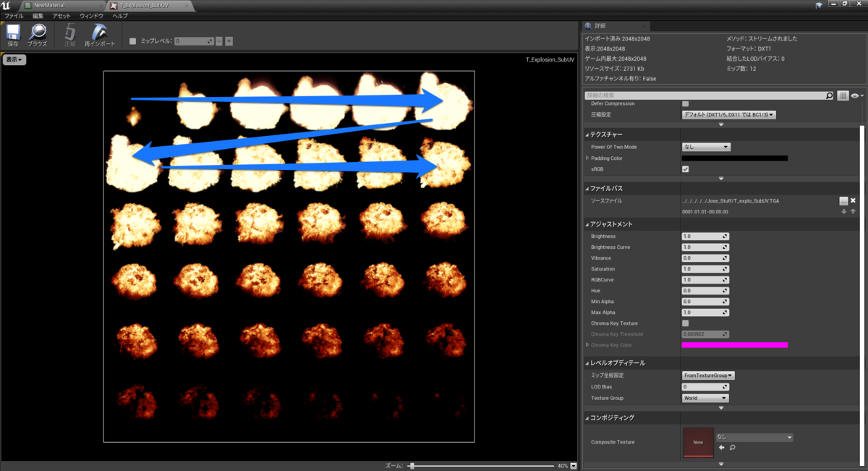Toggle the ミップレベル checkbox
Screen dimensions: 868x471
pos(132,41)
